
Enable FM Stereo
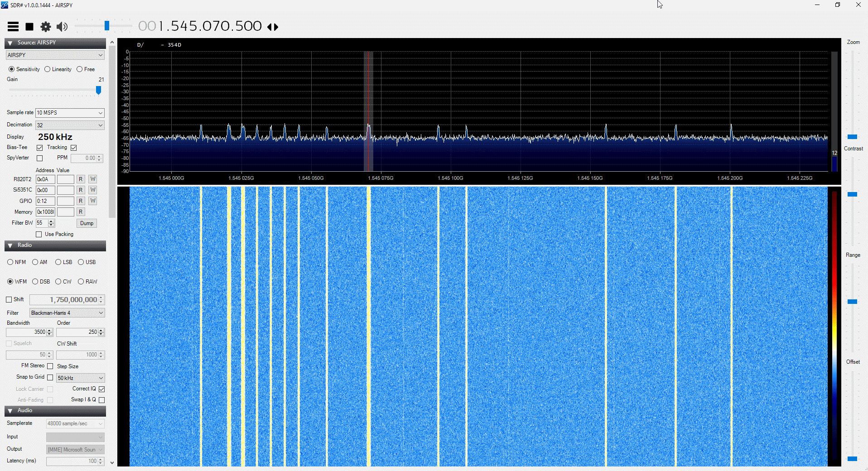point(50,366)
